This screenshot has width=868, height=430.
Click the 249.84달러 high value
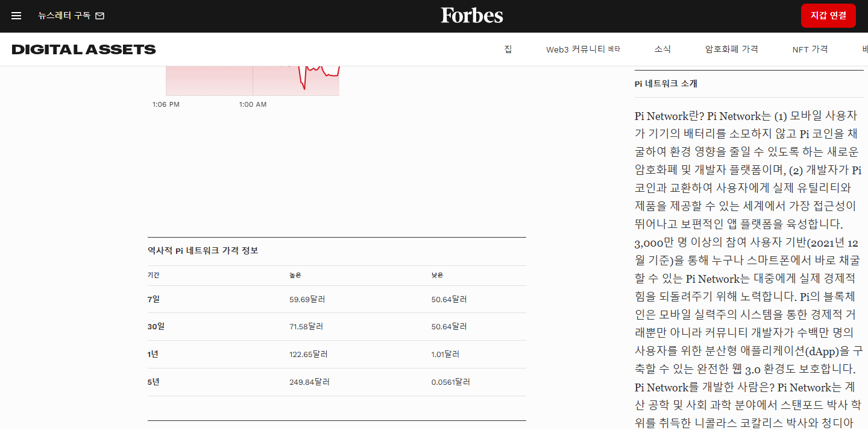coord(309,382)
